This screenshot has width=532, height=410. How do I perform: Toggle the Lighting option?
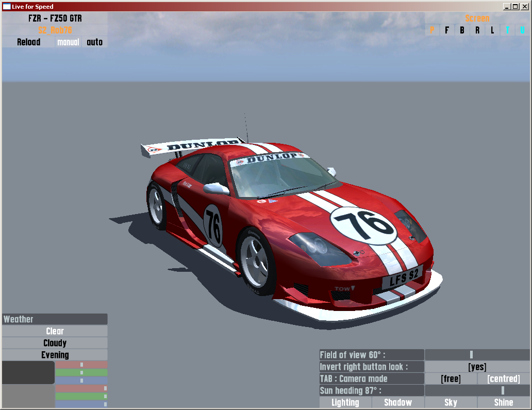(345, 402)
